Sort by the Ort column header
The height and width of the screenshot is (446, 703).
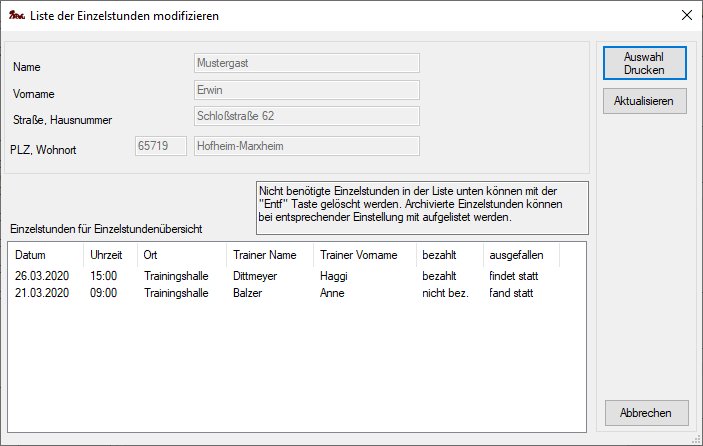pos(180,255)
